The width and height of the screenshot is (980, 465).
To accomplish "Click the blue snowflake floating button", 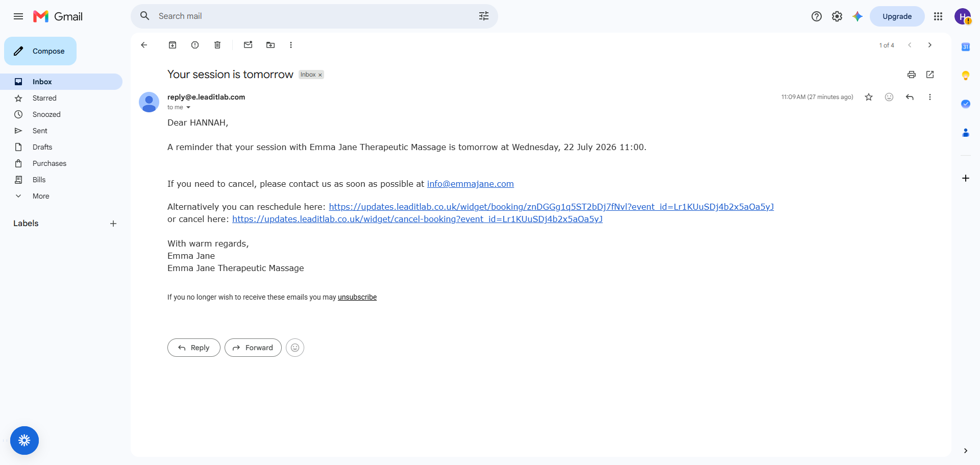I will (x=24, y=440).
